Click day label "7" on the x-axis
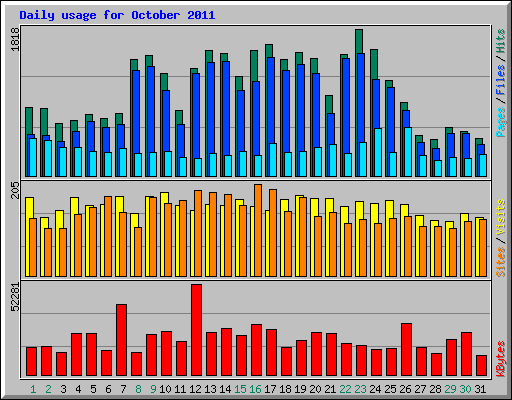 point(123,389)
